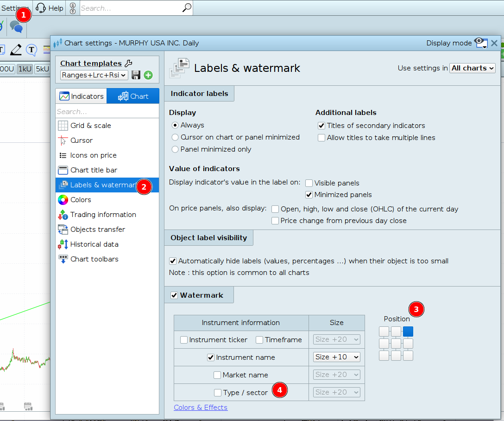Select Panel minimized only option

(x=175, y=149)
